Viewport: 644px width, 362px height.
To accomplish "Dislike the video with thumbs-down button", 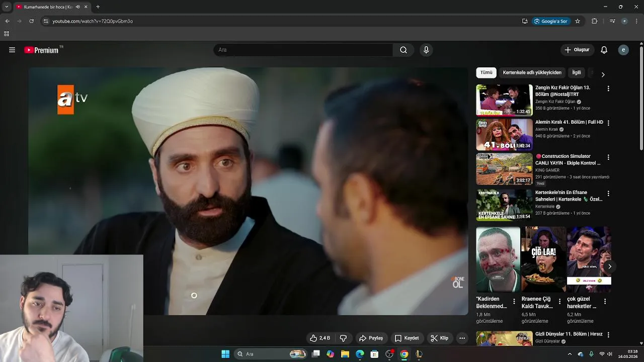I will point(343,338).
